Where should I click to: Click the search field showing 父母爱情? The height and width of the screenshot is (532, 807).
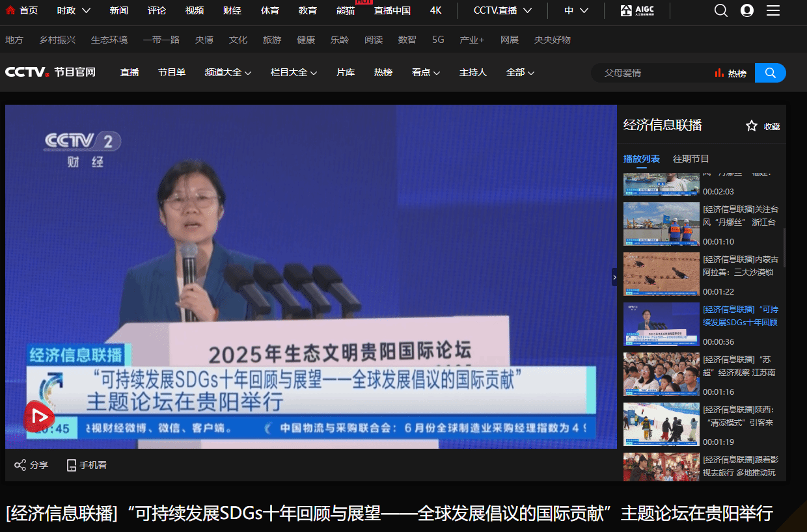(x=651, y=73)
